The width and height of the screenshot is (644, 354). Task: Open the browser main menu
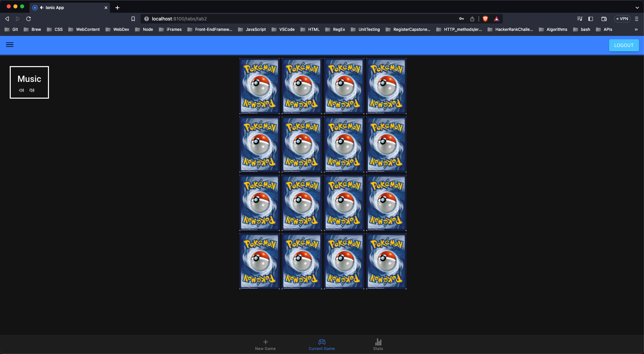point(637,19)
